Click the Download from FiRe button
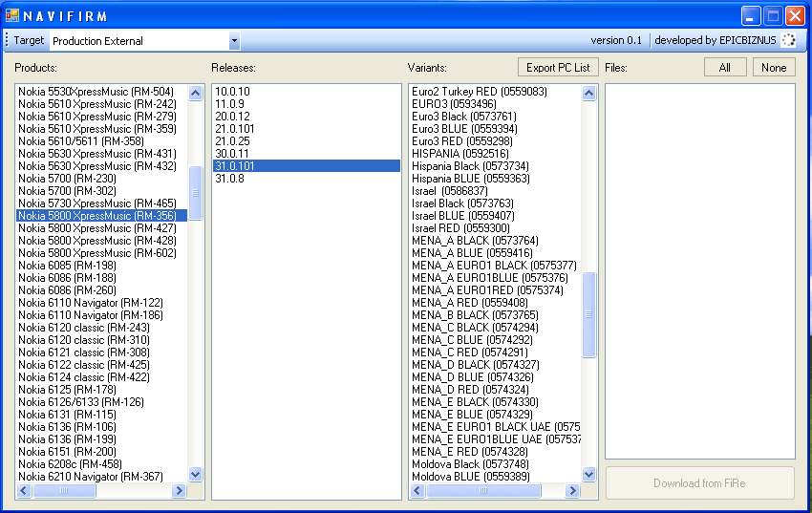Viewport: 812px width, 513px height. [x=699, y=483]
